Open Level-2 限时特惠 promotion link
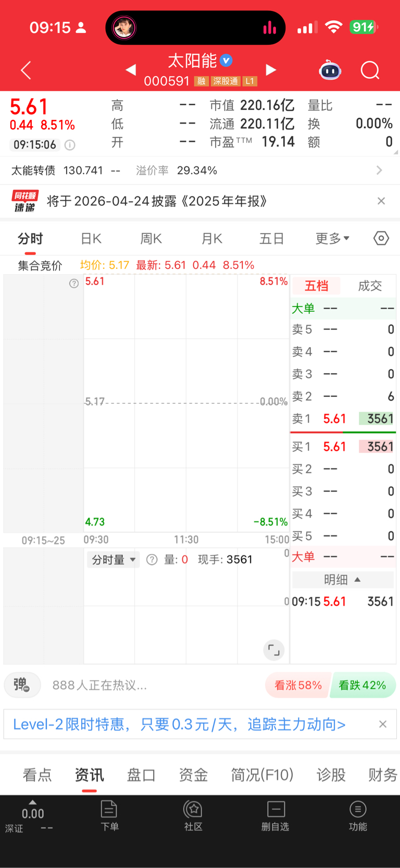Viewport: 400px width, 868px height. click(179, 724)
